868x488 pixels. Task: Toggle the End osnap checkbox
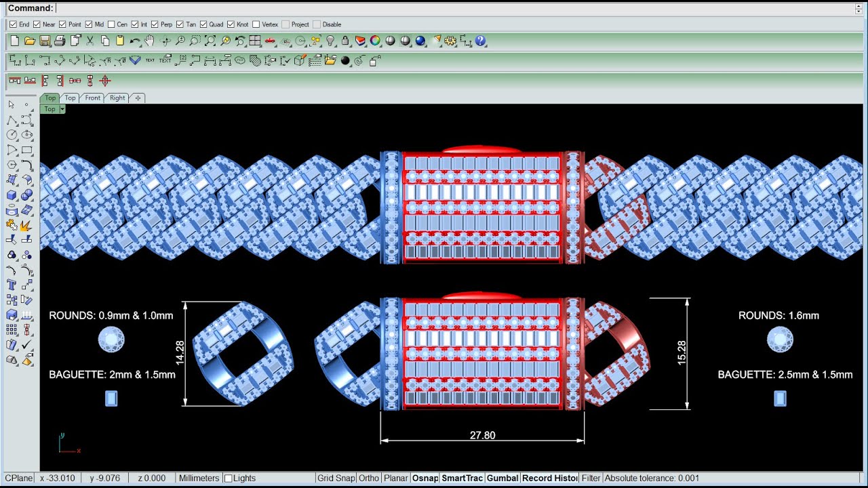pyautogui.click(x=13, y=24)
